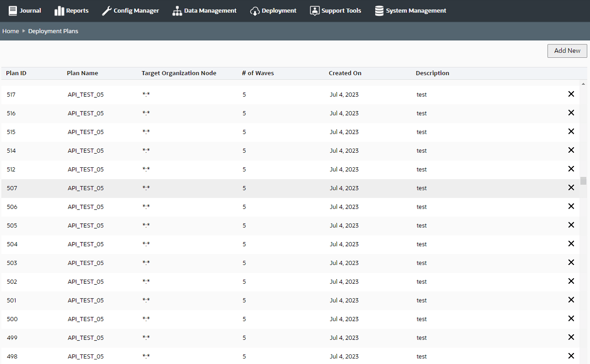The height and width of the screenshot is (364, 590).
Task: Select Plan ID 498 cell
Action: click(12, 357)
